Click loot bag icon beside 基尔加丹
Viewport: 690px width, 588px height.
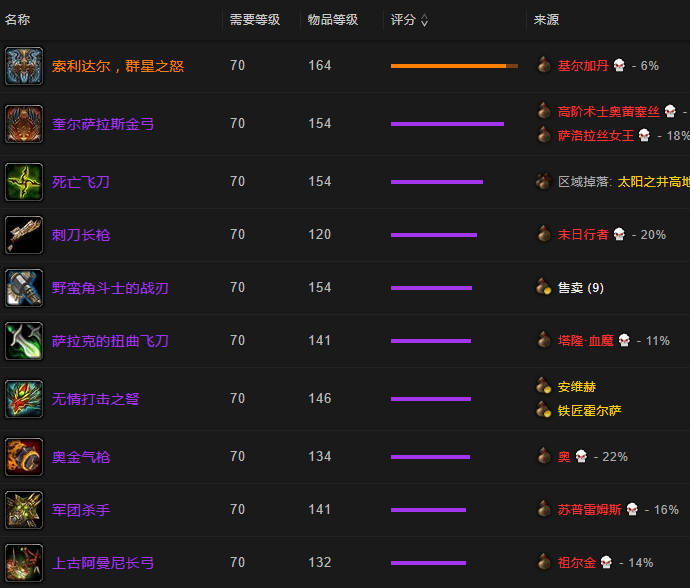point(544,65)
